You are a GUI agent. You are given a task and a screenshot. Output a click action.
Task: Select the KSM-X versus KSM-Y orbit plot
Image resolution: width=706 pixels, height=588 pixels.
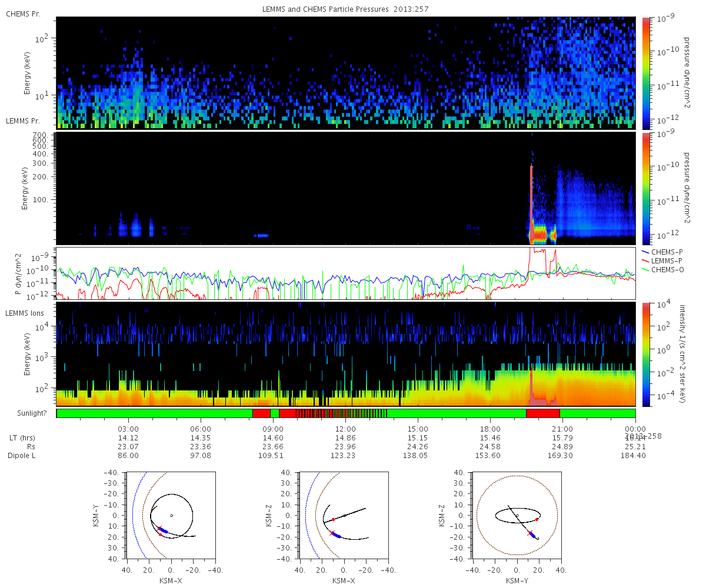point(171,515)
